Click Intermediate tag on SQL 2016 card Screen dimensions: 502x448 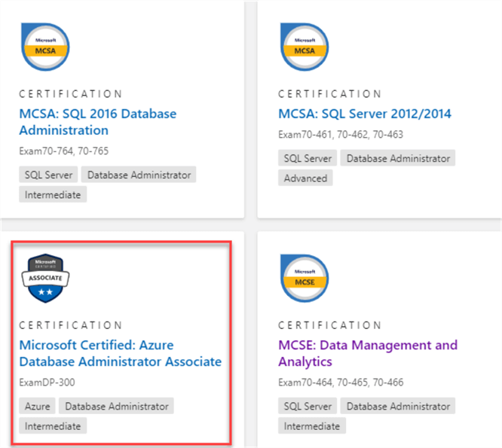(x=53, y=194)
